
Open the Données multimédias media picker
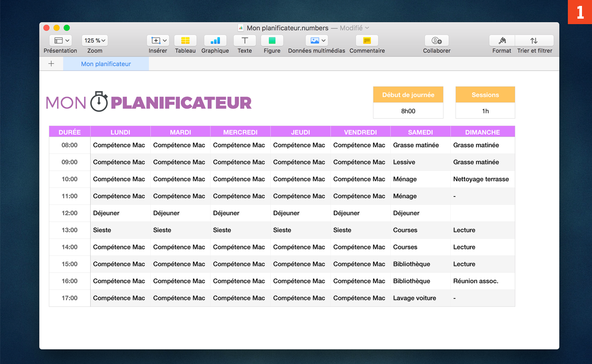pos(316,40)
